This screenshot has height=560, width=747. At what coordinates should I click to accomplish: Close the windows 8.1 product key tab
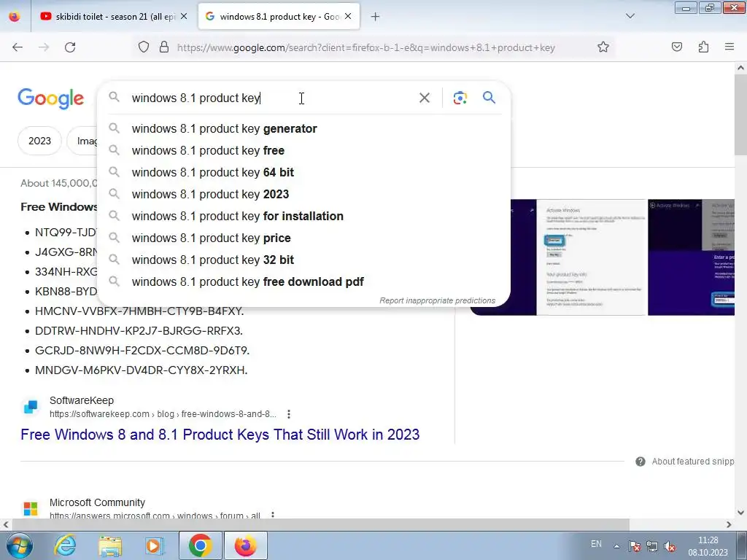coord(348,17)
